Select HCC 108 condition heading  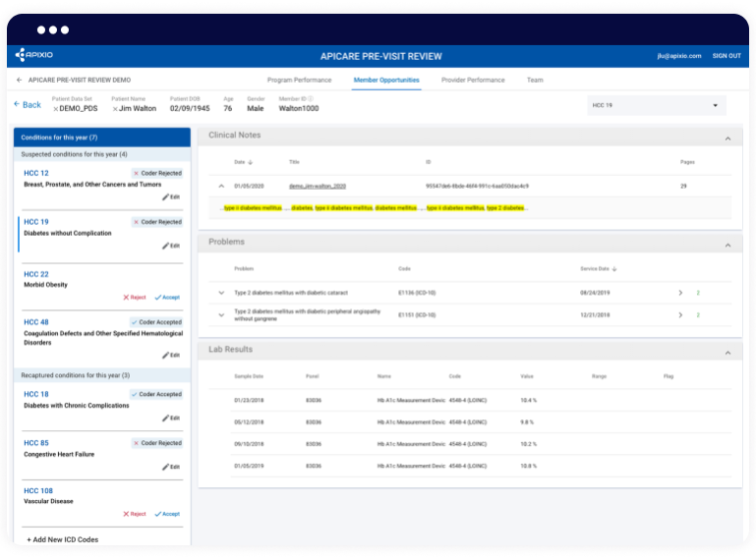click(38, 490)
